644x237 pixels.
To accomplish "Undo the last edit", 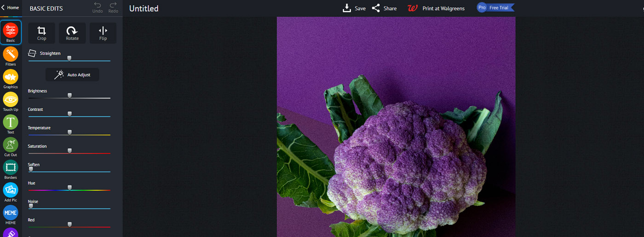I will coord(98,8).
